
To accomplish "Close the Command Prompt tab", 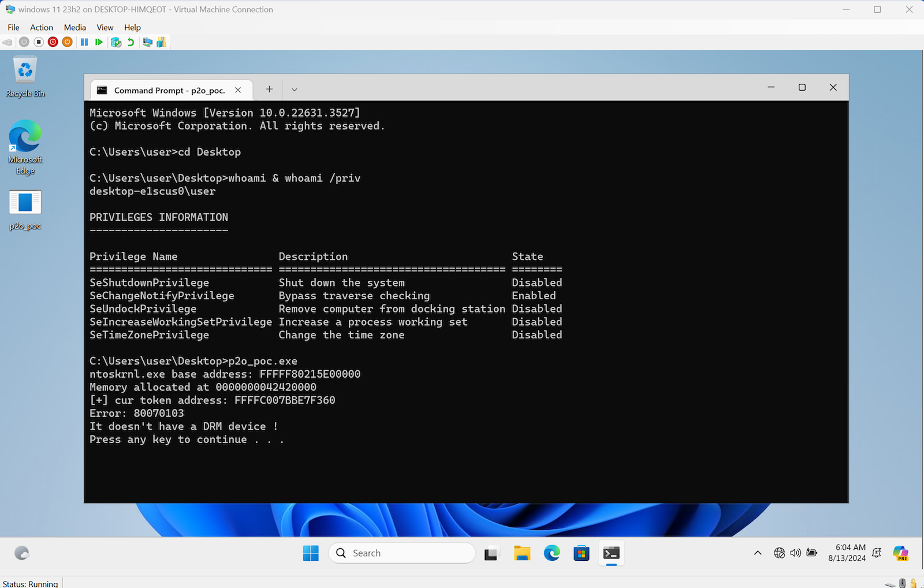I will 238,90.
